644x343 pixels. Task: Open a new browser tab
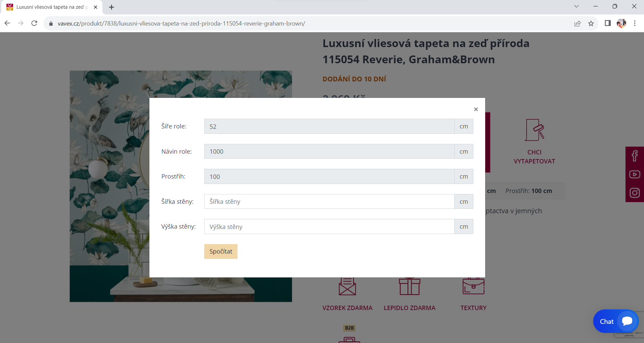(111, 7)
